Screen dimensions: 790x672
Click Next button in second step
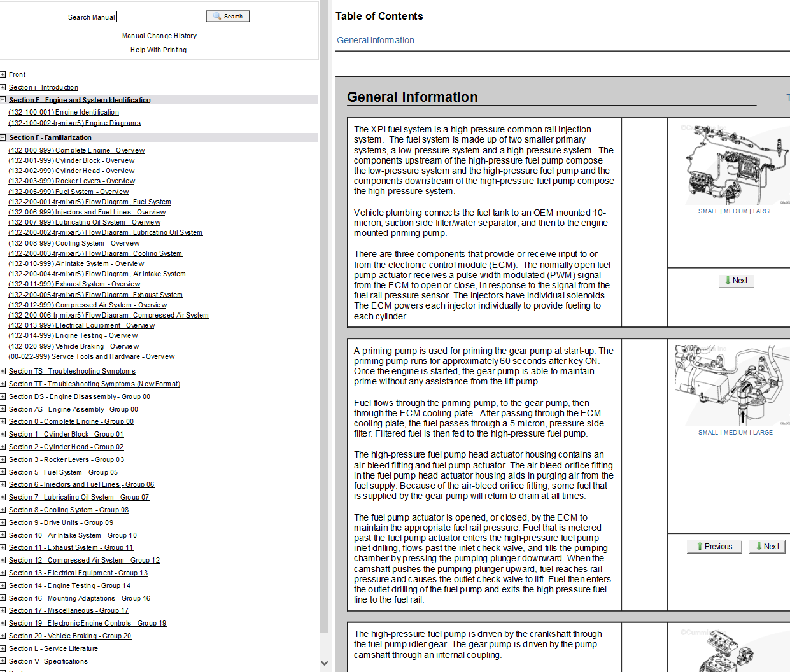click(768, 547)
